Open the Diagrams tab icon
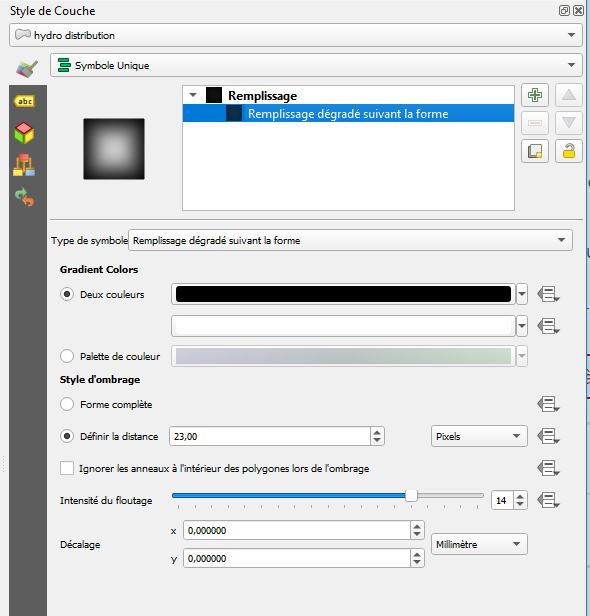 point(24,165)
